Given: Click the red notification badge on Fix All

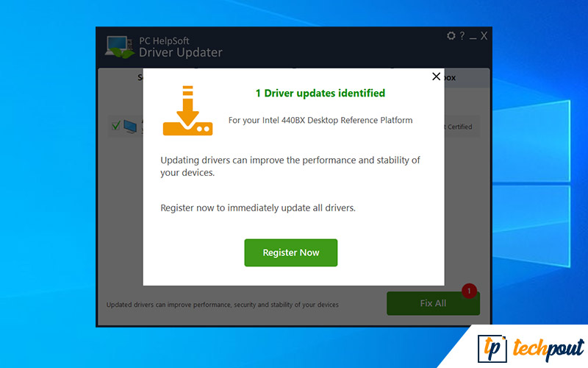Looking at the screenshot, I should point(469,291).
